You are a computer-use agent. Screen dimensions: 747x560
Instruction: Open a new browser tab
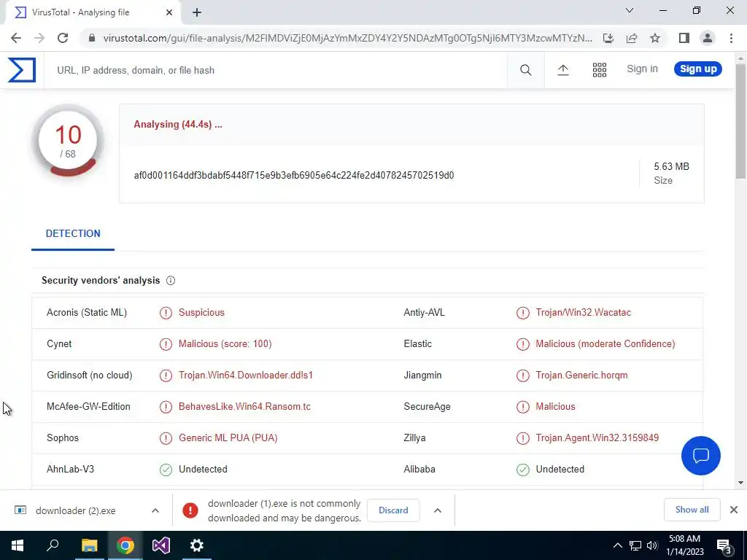pyautogui.click(x=197, y=12)
